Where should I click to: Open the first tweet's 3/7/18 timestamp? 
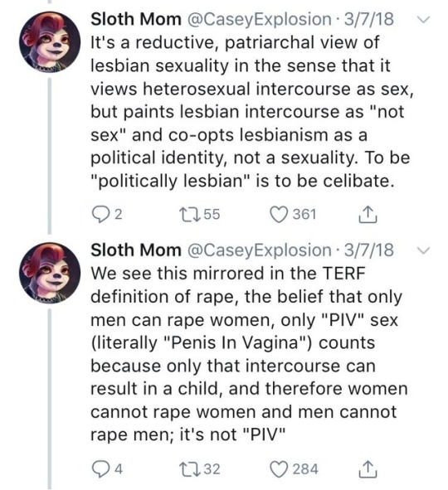[368, 19]
